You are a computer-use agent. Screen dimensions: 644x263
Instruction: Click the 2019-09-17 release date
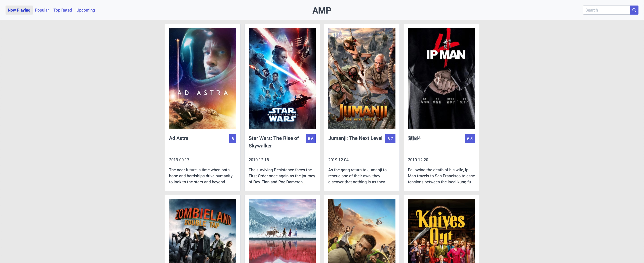click(x=179, y=160)
